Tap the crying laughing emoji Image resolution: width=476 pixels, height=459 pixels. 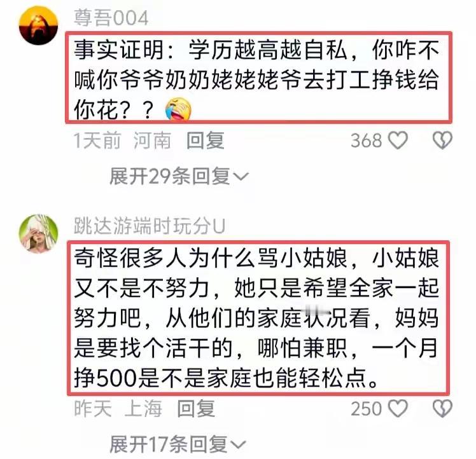pos(178,109)
